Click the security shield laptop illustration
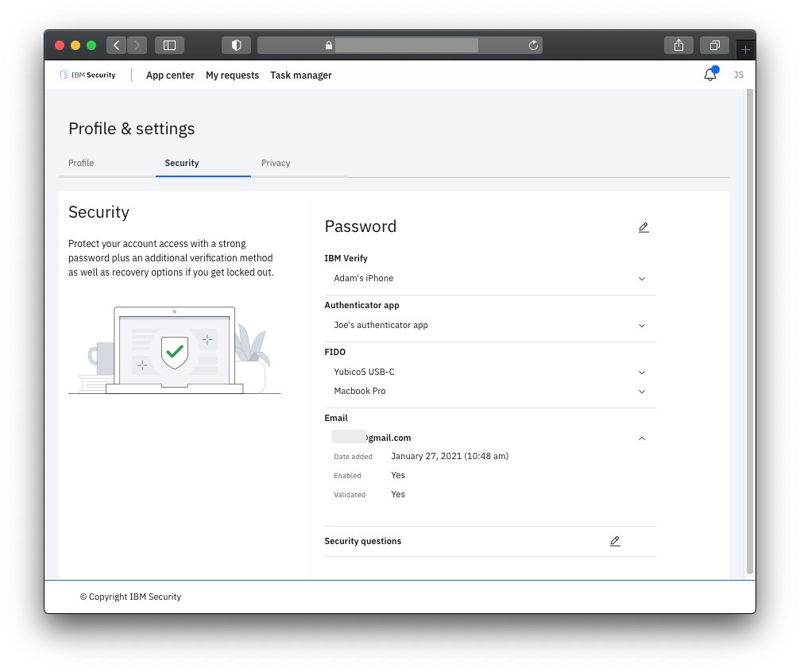Image resolution: width=800 pixels, height=672 pixels. coord(175,350)
